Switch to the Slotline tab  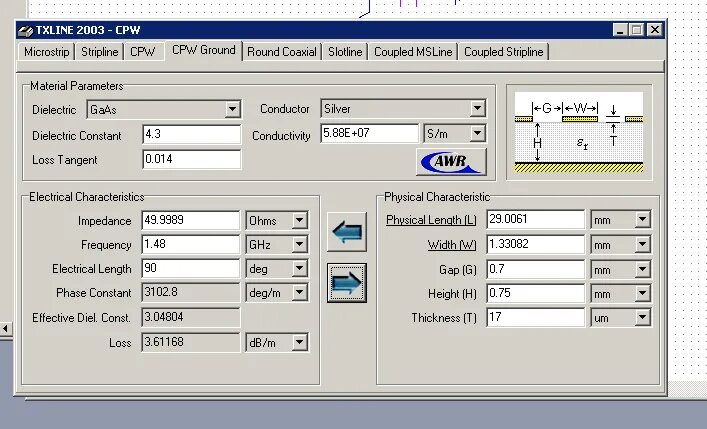click(345, 52)
